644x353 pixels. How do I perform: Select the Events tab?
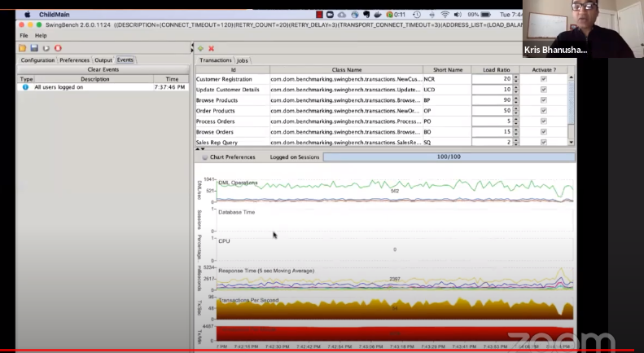point(125,60)
